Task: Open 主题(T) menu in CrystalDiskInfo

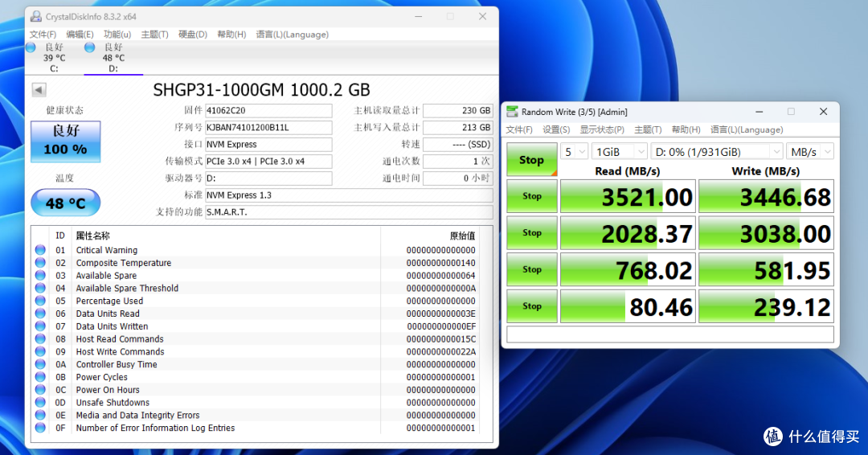Action: tap(154, 35)
